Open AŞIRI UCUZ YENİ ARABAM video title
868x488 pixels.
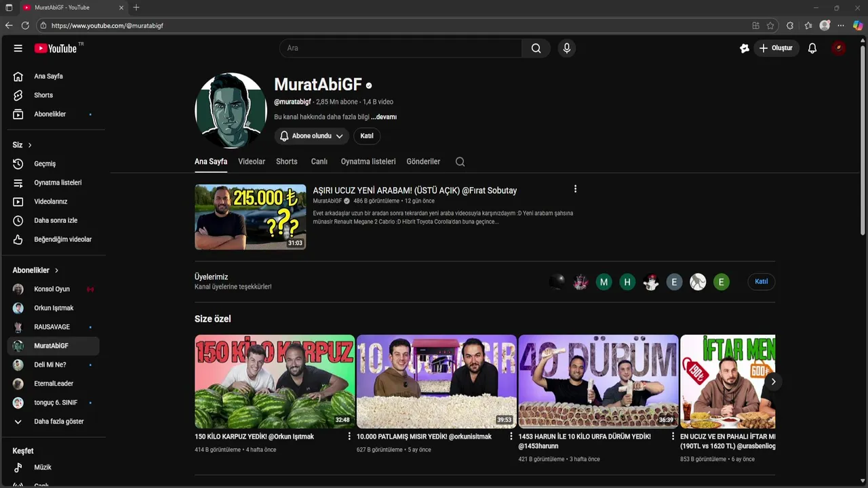click(x=415, y=190)
